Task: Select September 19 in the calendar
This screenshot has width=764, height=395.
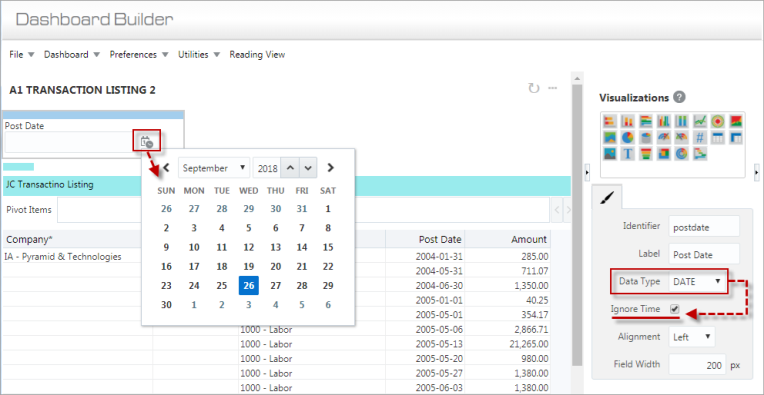Action: point(248,266)
